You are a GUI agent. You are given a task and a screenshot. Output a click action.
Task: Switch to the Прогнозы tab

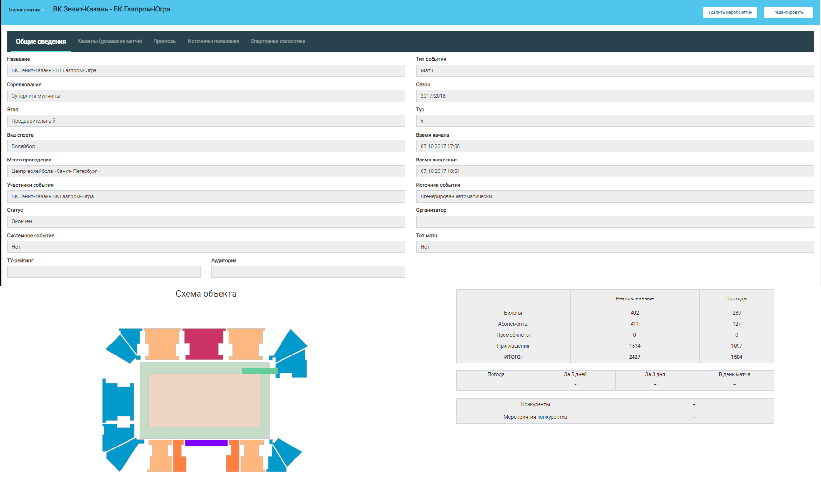tap(165, 41)
